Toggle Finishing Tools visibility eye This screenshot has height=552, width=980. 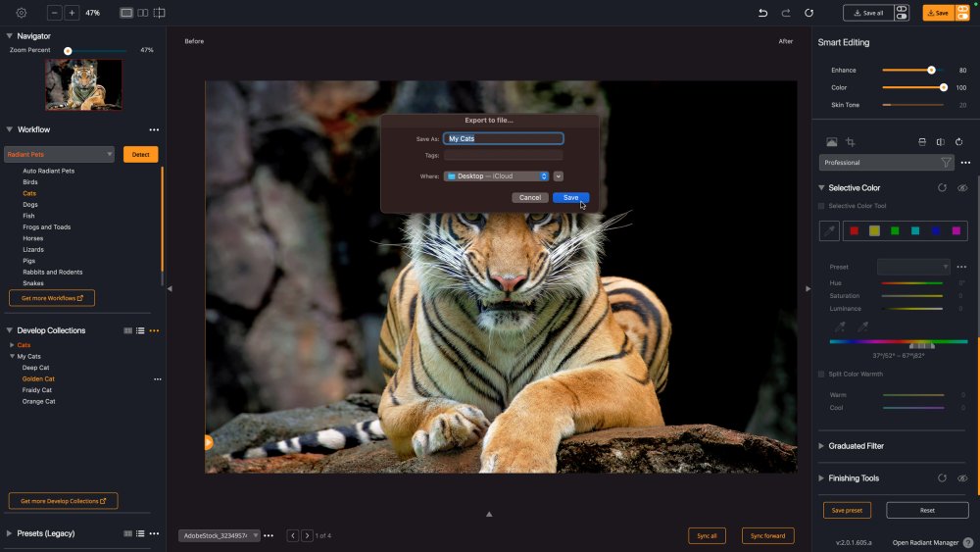(x=962, y=478)
